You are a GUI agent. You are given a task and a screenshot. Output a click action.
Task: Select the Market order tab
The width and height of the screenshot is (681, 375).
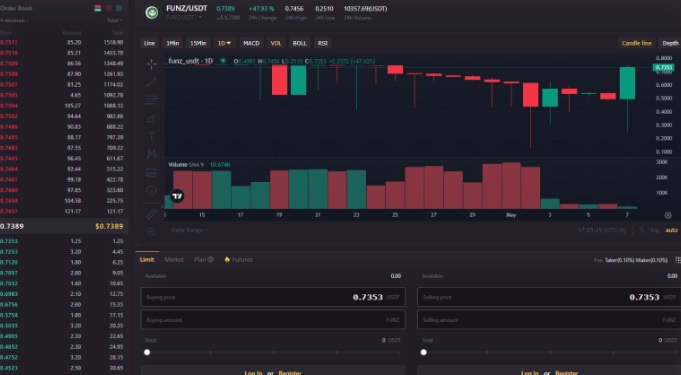(x=174, y=259)
